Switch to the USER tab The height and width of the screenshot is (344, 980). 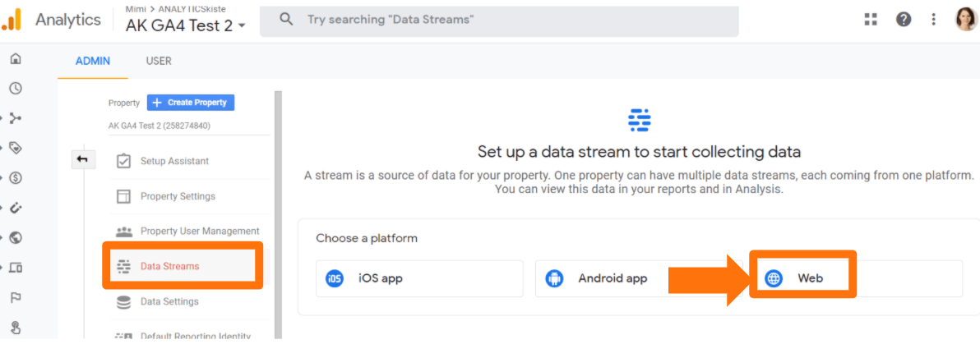[159, 62]
